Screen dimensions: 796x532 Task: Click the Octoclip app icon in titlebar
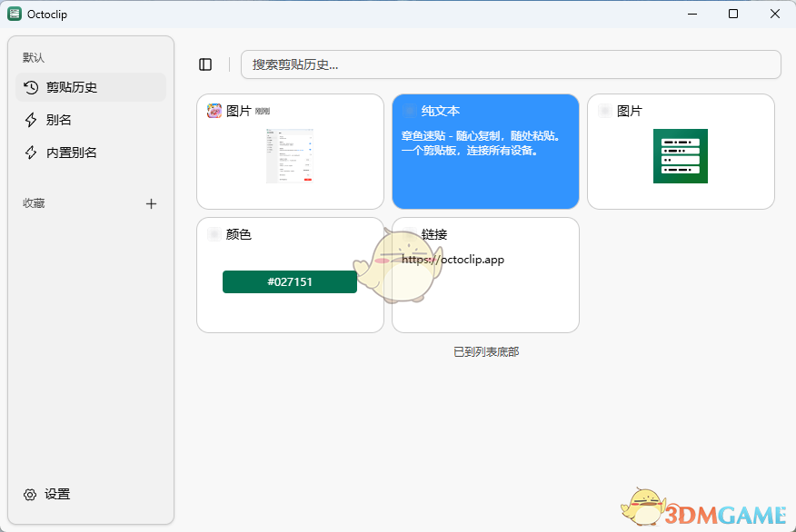coord(15,14)
